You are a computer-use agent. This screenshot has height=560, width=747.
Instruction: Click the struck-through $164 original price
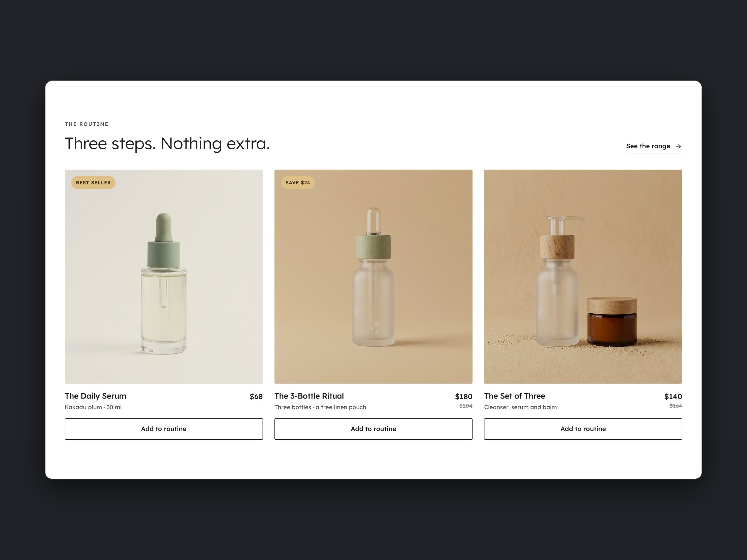[676, 406]
